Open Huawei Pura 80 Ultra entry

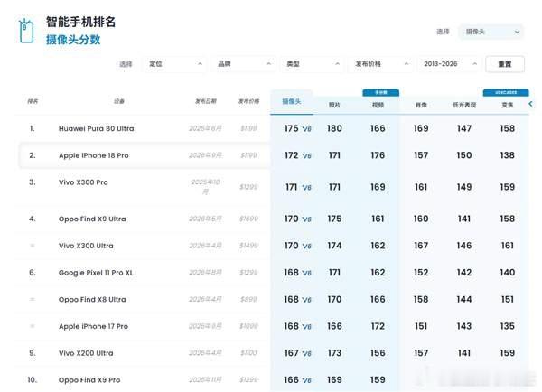coord(96,128)
